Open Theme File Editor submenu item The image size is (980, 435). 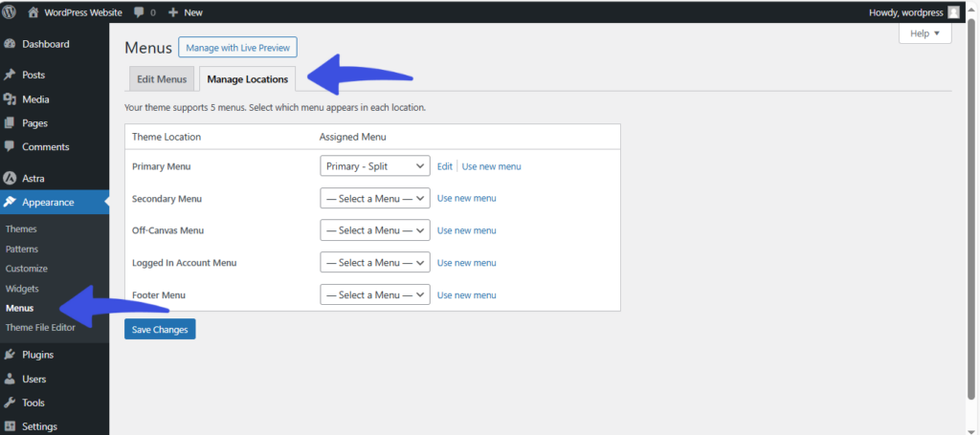click(x=40, y=328)
